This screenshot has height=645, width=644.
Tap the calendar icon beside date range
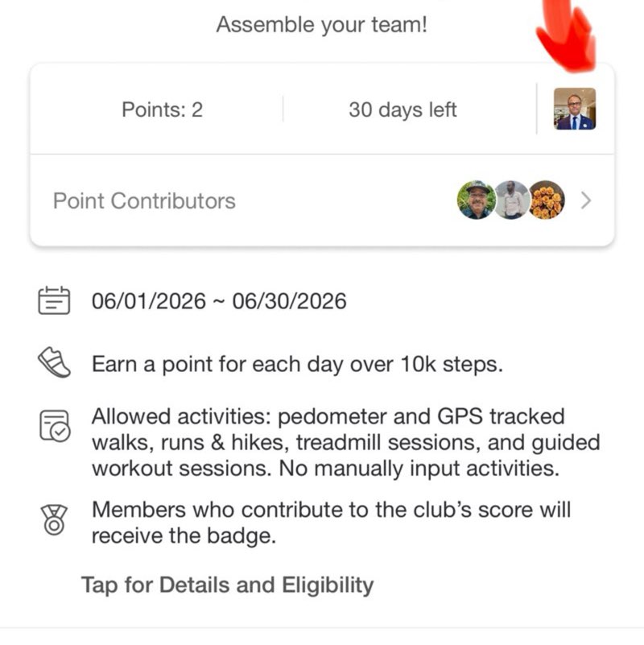54,300
